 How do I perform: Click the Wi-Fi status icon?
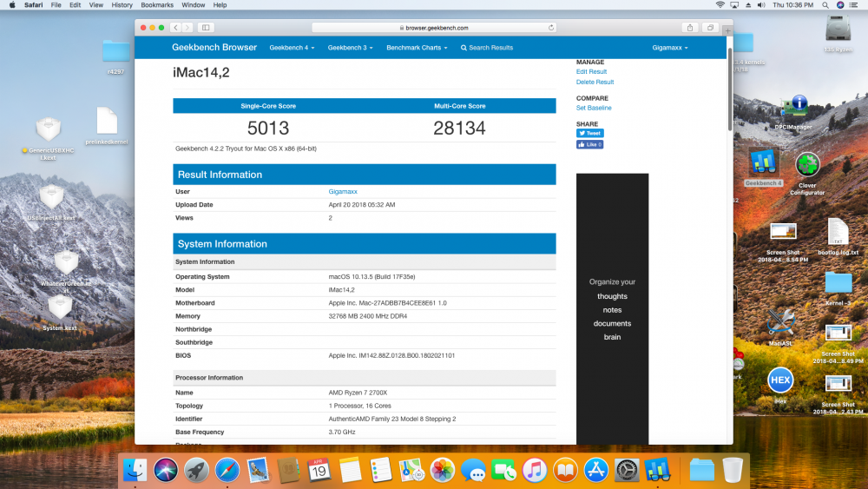tap(720, 5)
